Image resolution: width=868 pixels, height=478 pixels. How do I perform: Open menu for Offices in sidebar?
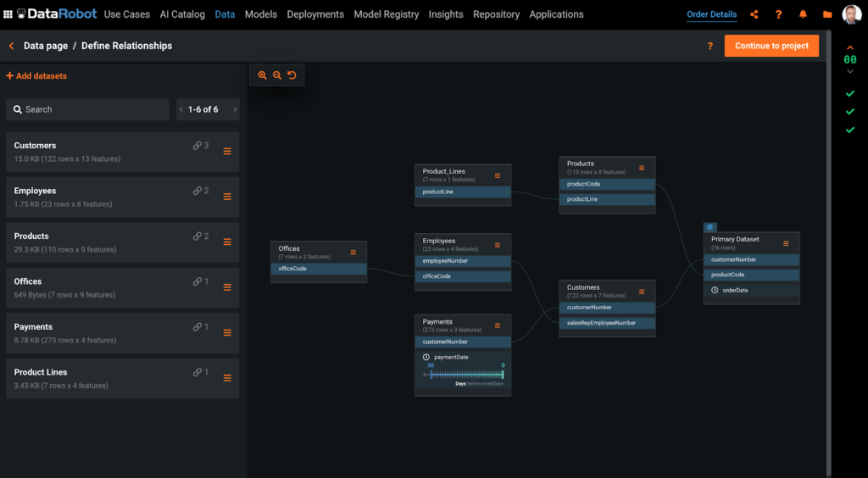coord(227,287)
